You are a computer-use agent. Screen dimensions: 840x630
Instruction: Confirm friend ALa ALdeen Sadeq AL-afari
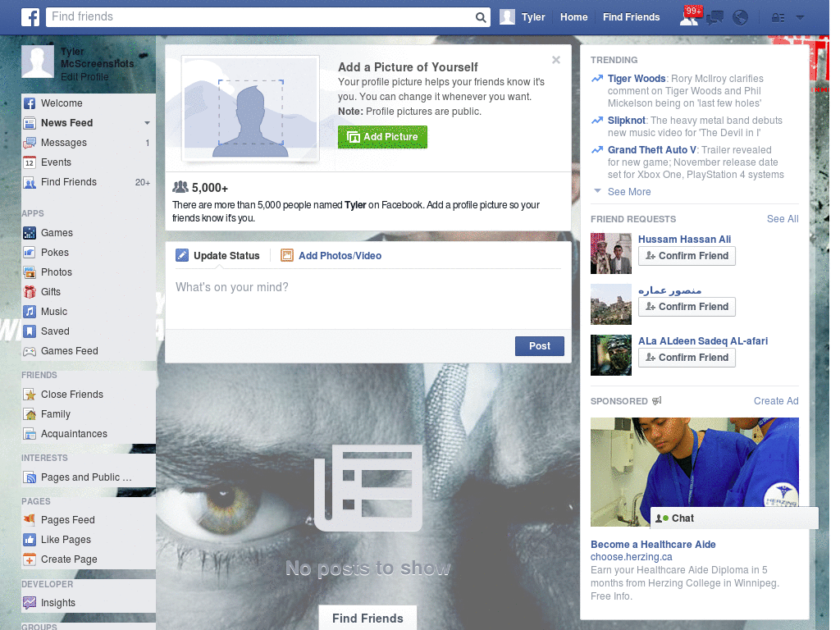pyautogui.click(x=687, y=358)
